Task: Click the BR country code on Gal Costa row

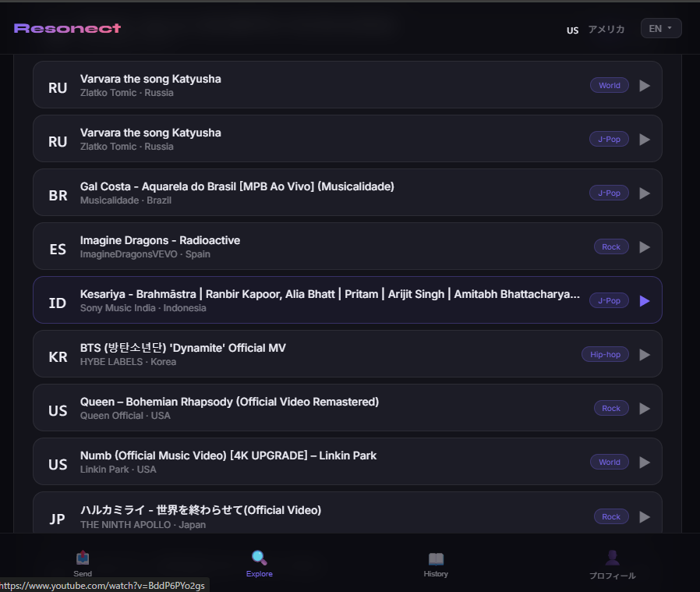Action: coord(58,196)
